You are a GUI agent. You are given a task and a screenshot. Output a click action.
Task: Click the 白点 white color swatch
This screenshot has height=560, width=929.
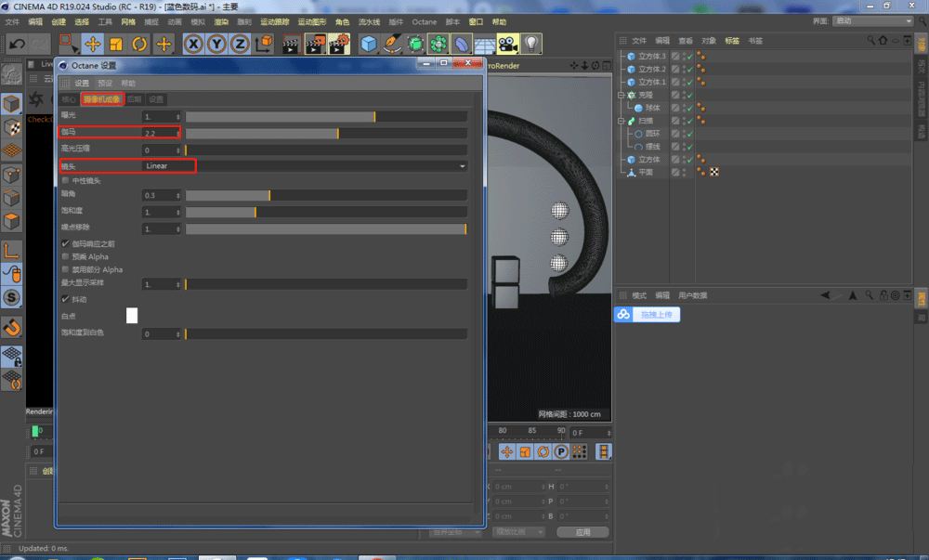tap(132, 316)
